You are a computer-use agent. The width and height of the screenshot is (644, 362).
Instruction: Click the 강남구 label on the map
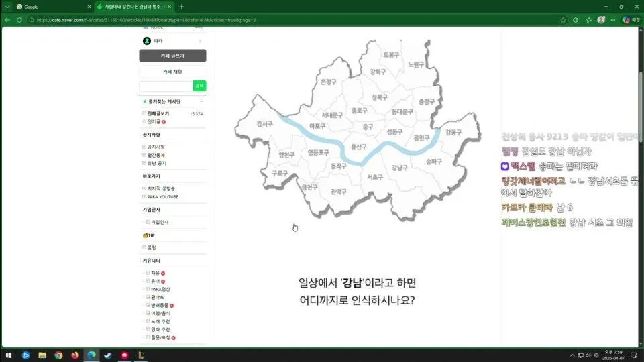[x=400, y=167]
